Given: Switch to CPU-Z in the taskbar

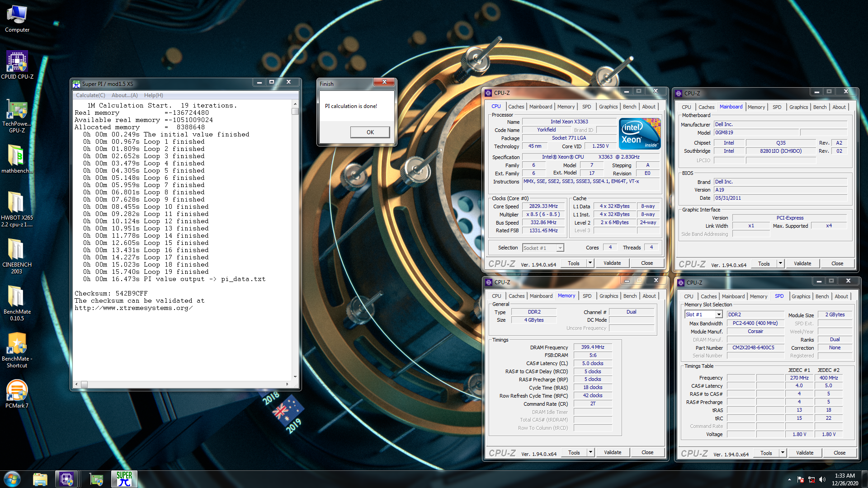Looking at the screenshot, I should pos(66,479).
